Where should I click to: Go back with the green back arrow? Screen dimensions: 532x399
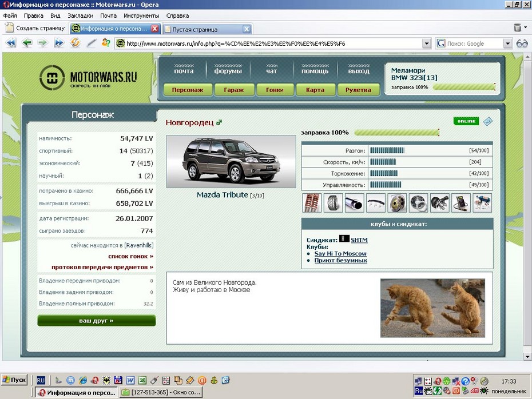coord(27,43)
